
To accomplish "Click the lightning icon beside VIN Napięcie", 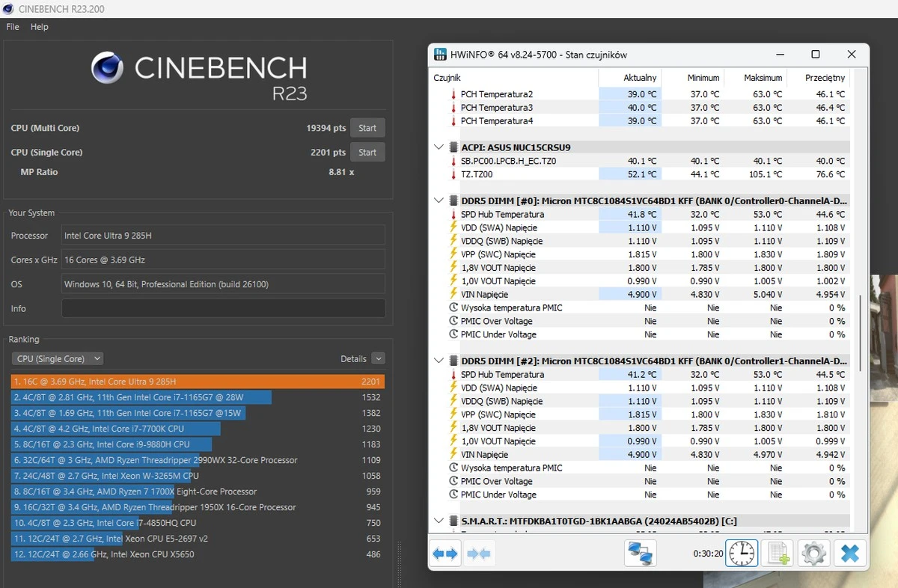I will pyautogui.click(x=453, y=295).
